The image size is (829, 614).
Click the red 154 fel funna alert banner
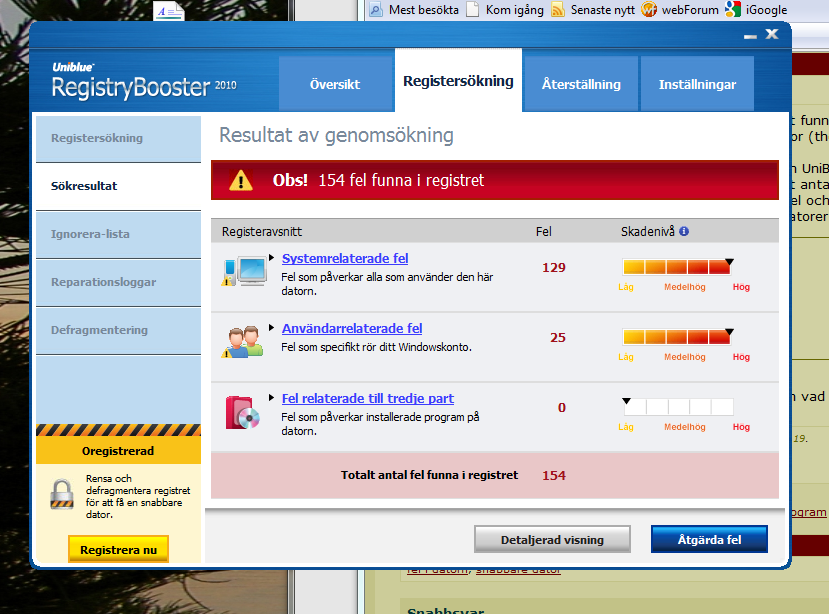coord(494,180)
